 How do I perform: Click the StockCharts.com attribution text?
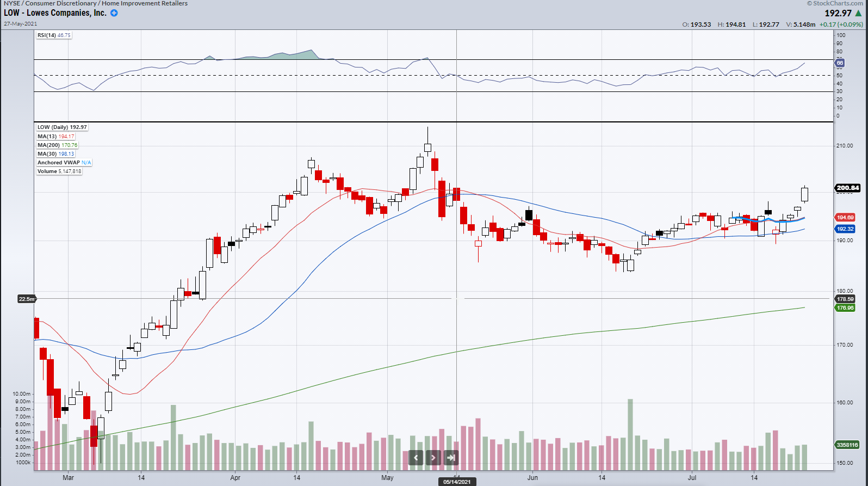tap(835, 3)
